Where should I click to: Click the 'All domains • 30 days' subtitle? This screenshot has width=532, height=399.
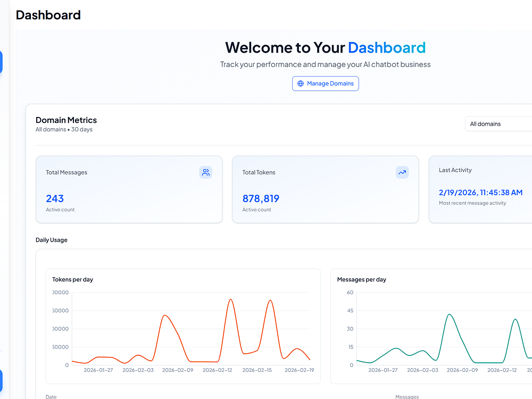(64, 129)
